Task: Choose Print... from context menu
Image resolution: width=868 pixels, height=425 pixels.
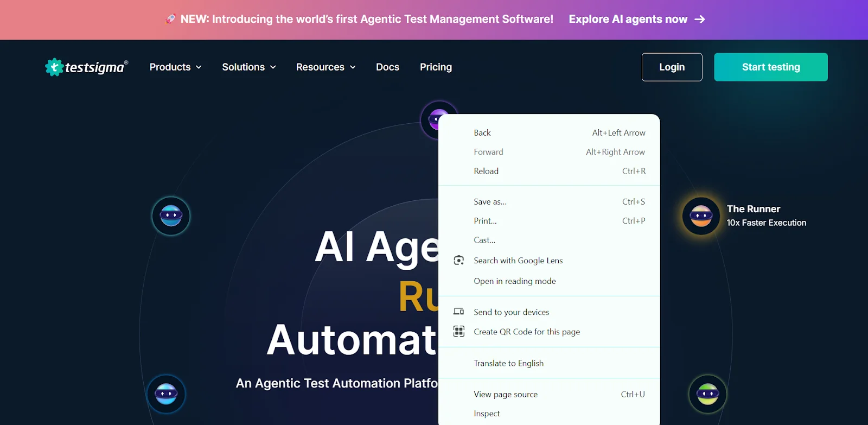Action: [549, 221]
